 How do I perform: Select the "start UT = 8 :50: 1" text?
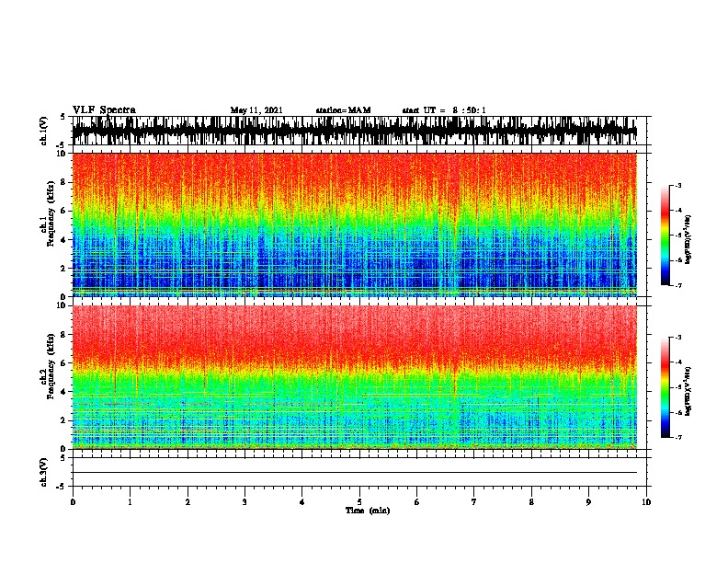click(x=444, y=110)
